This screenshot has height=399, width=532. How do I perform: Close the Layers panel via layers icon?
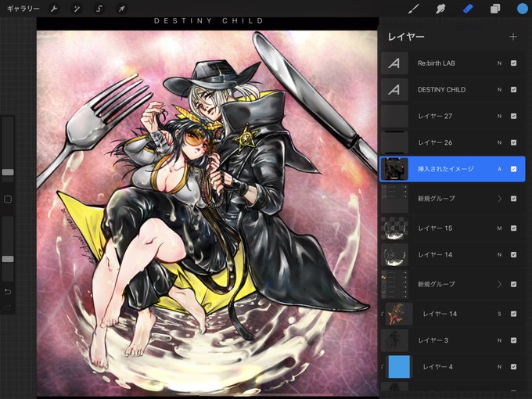click(495, 9)
